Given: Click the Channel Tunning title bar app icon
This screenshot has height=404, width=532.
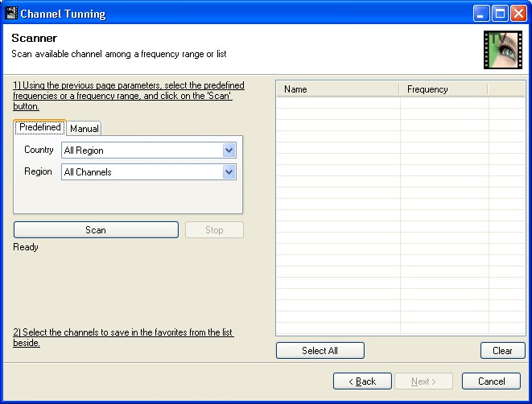Looking at the screenshot, I should (10, 13).
